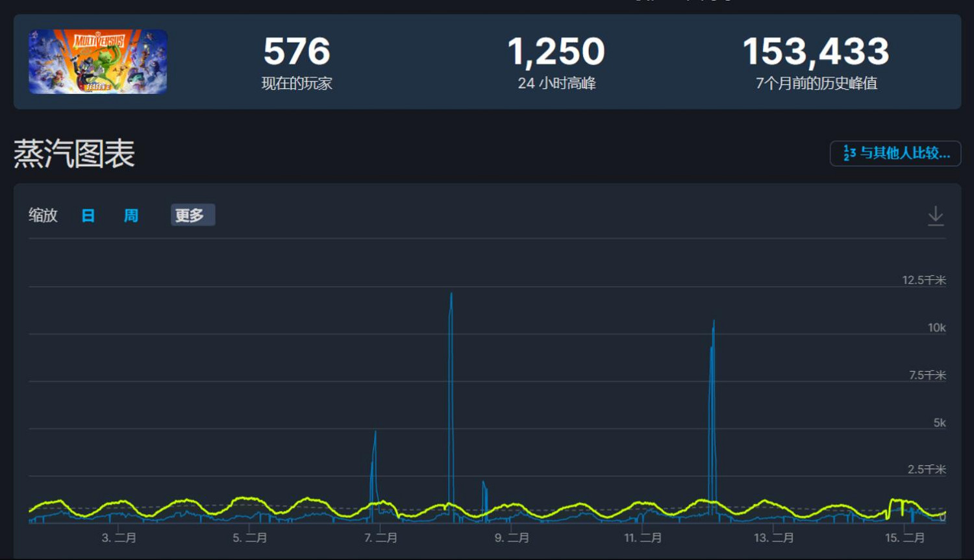
Task: Click the 153,433 all-time peak value
Action: (x=816, y=52)
